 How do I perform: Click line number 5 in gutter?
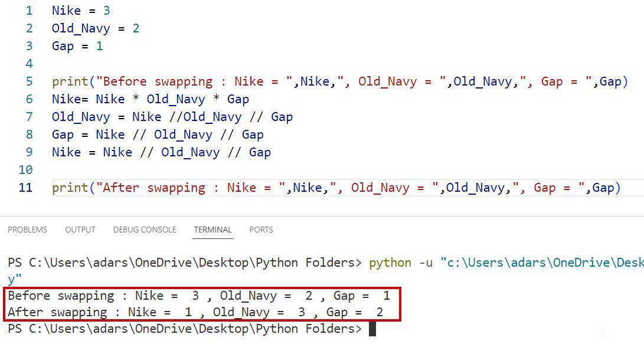29,81
